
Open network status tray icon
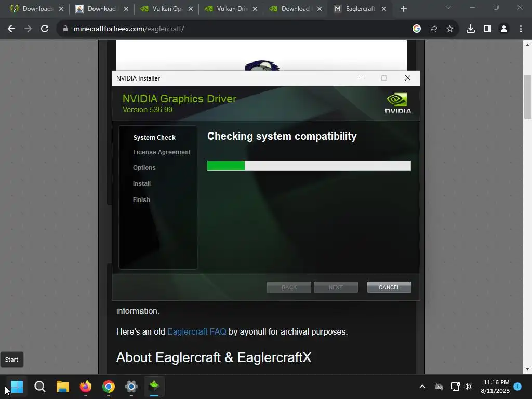coord(455,387)
